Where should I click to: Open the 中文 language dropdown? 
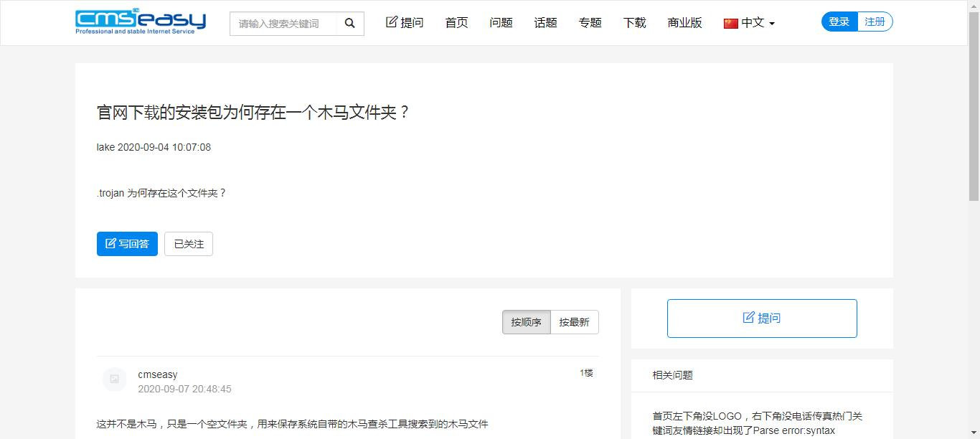[750, 23]
